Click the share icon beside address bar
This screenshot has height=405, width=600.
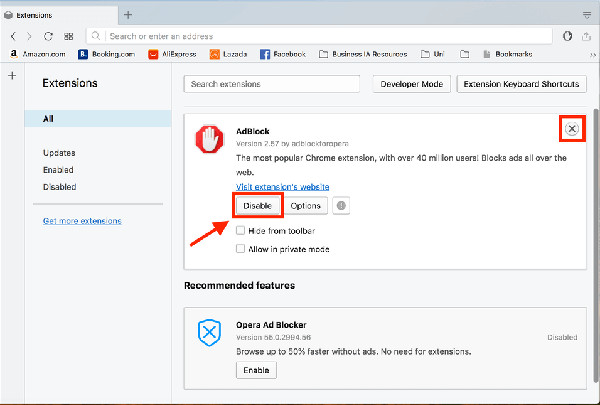(586, 36)
